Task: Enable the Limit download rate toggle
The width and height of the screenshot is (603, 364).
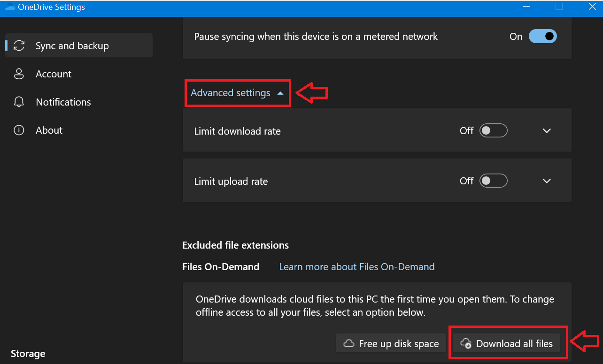Action: [x=493, y=130]
